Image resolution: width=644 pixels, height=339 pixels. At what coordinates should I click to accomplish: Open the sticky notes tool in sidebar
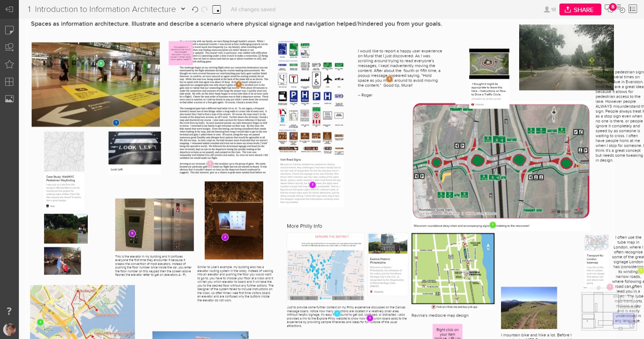pos(9,30)
